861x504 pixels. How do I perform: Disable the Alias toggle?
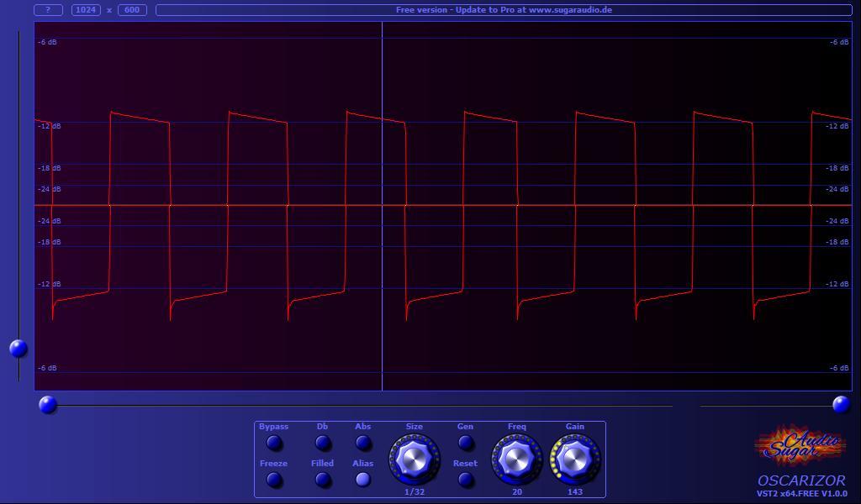tap(363, 480)
